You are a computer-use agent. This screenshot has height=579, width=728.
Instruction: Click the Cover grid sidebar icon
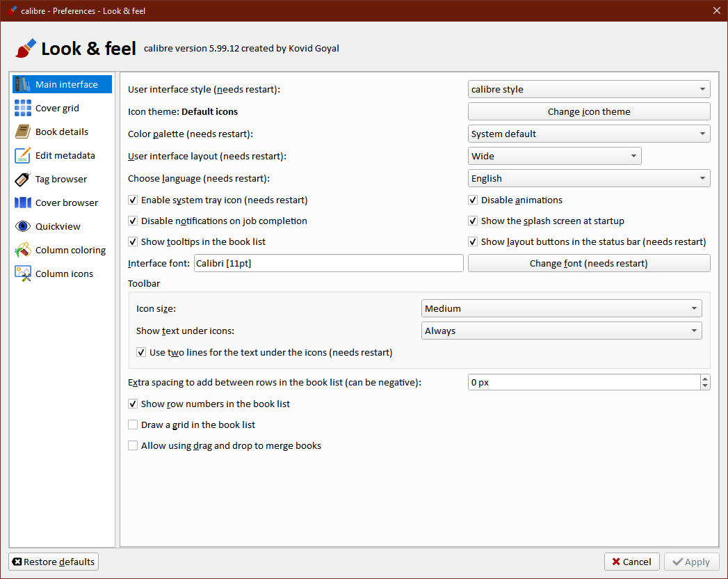coord(23,108)
